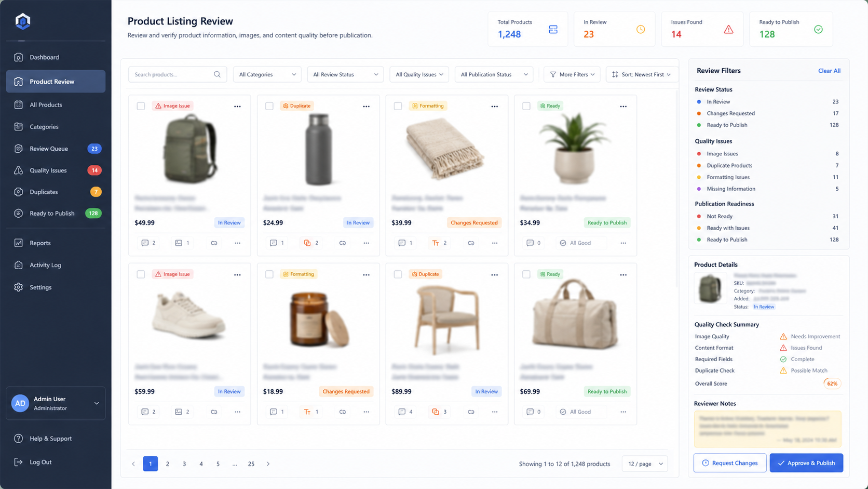Click the Request Changes button

[x=730, y=462]
